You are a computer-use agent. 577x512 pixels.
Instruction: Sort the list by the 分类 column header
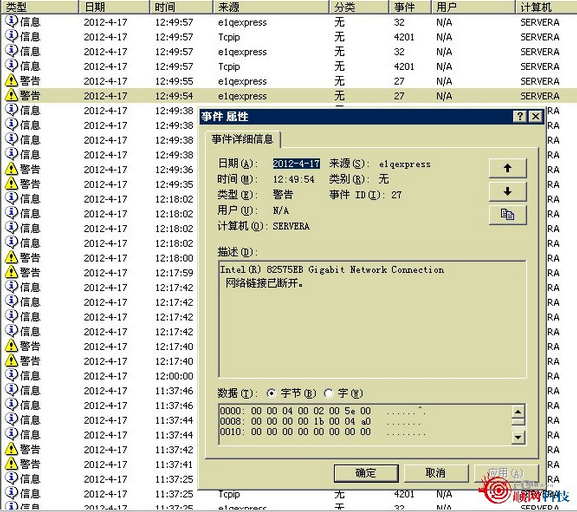pos(359,7)
